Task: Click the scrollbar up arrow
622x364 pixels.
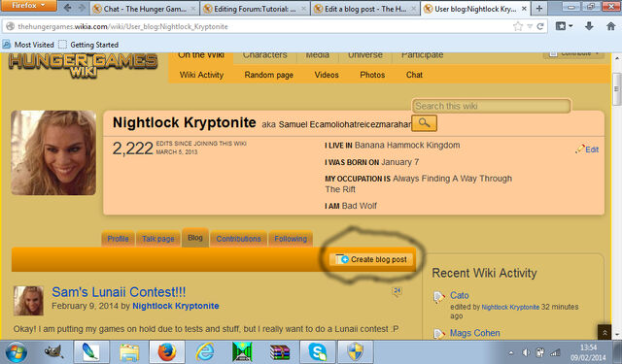Action: pyautogui.click(x=617, y=58)
